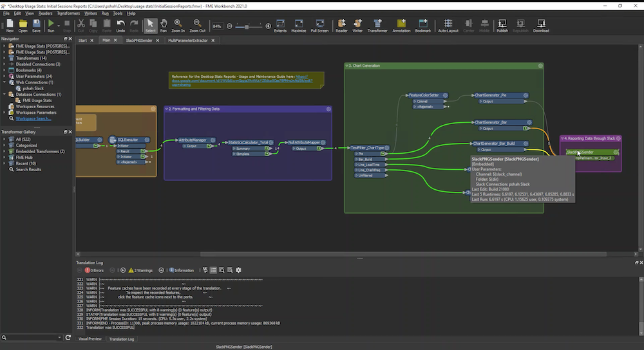Activate the Select cursor tool
This screenshot has height=350, width=644.
(150, 26)
